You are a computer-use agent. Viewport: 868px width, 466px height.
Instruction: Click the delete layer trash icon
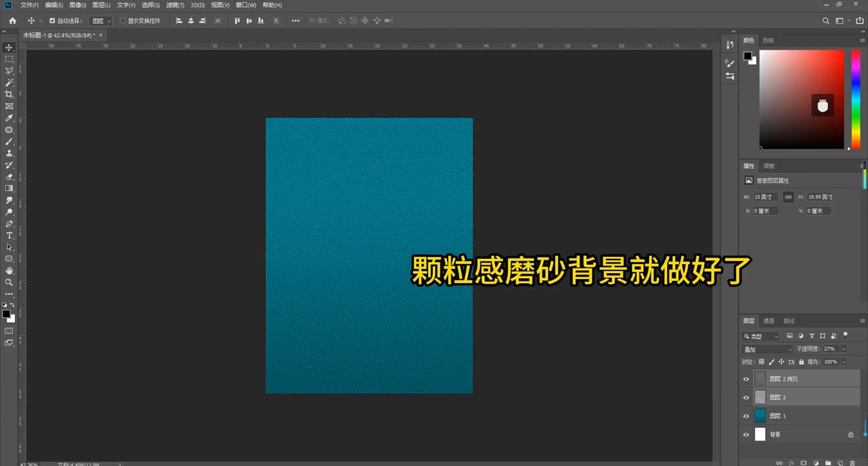click(x=852, y=463)
